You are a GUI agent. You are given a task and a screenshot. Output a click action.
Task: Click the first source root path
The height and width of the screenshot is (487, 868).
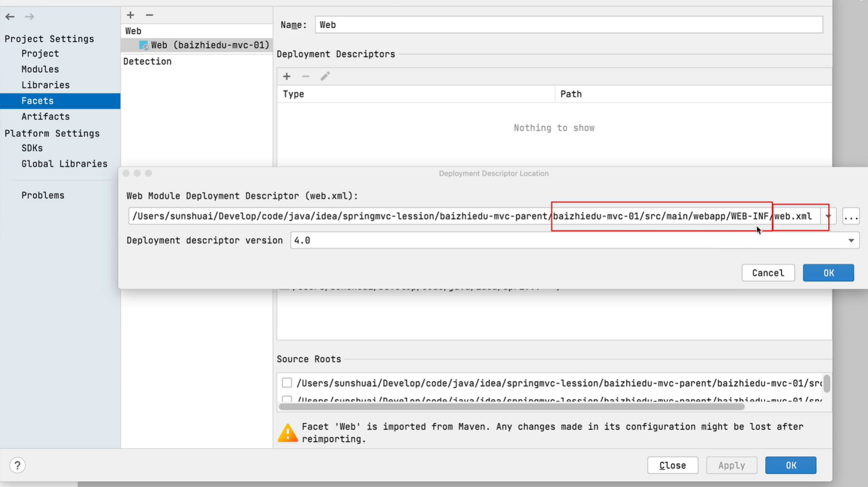click(559, 383)
